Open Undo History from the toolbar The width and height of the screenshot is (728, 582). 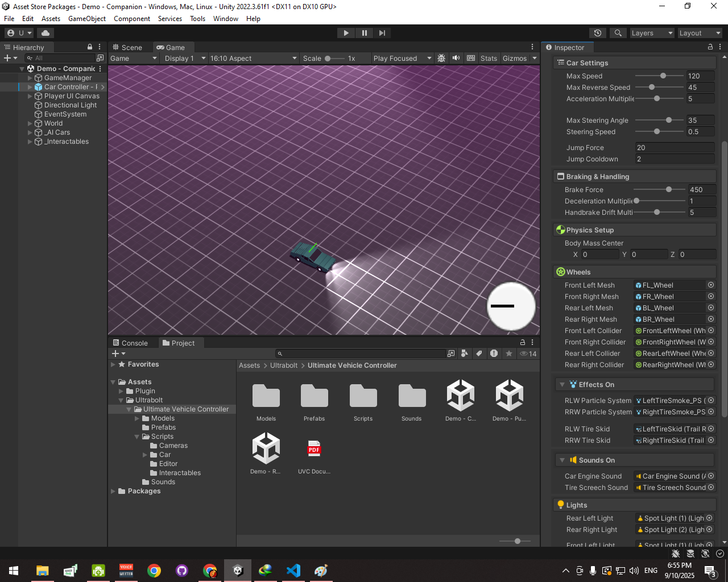tap(597, 33)
